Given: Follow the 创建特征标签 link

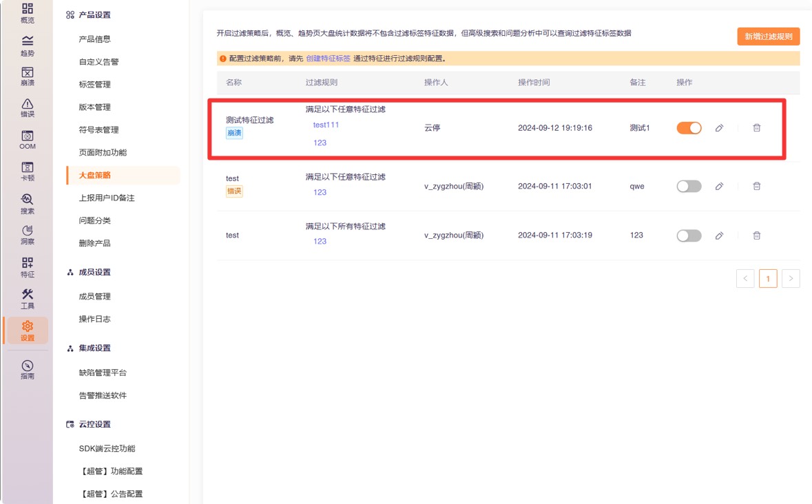Looking at the screenshot, I should [328, 59].
